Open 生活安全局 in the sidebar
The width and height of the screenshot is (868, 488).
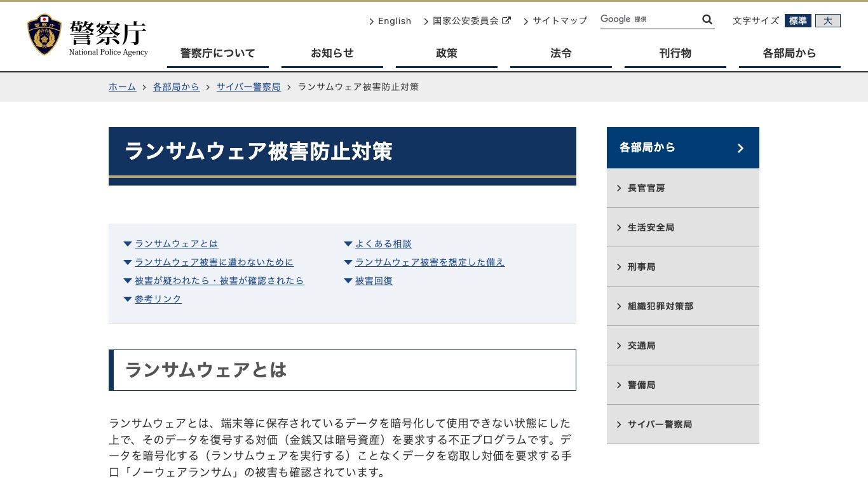click(x=683, y=227)
